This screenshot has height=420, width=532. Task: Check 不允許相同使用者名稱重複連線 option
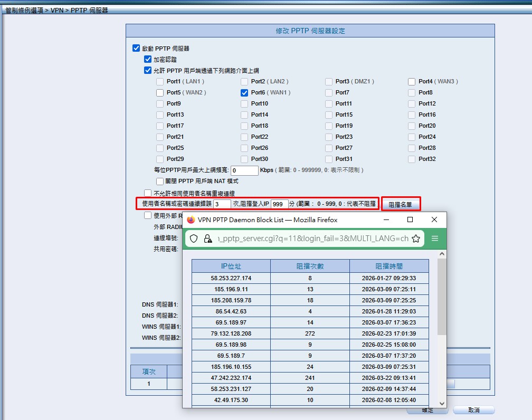click(148, 194)
